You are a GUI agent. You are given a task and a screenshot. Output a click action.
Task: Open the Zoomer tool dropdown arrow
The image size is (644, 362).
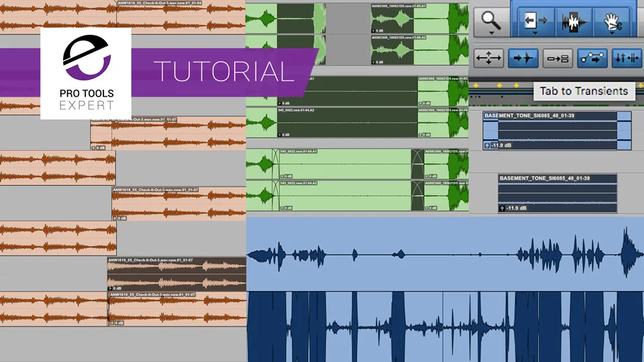pyautogui.click(x=491, y=34)
